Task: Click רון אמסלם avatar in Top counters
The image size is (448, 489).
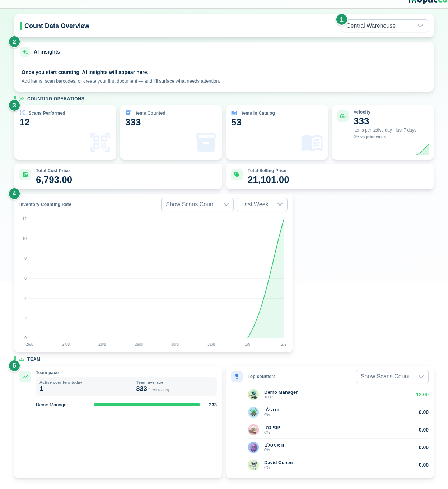Action: [x=253, y=447]
